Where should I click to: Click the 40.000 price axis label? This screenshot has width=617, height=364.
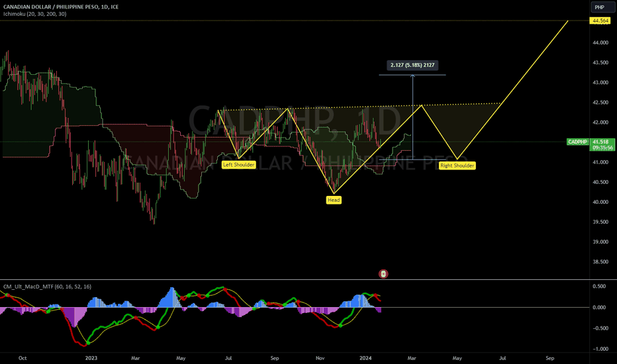point(600,202)
